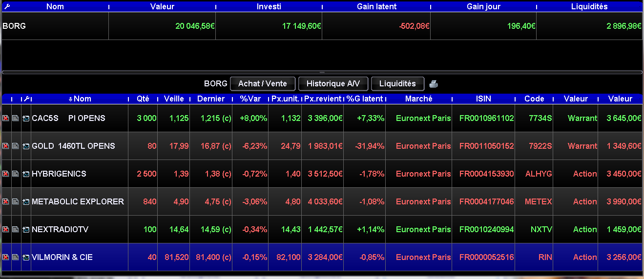Open wrench settings icon in positions table header
This screenshot has width=644, height=279.
click(27, 99)
